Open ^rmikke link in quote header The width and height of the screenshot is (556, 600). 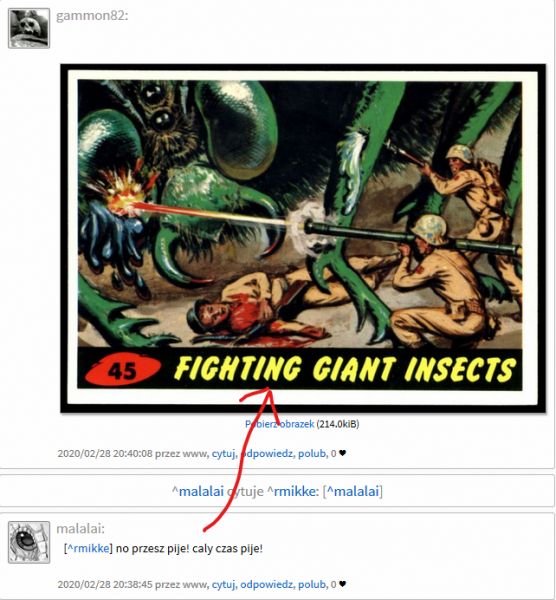[x=291, y=491]
